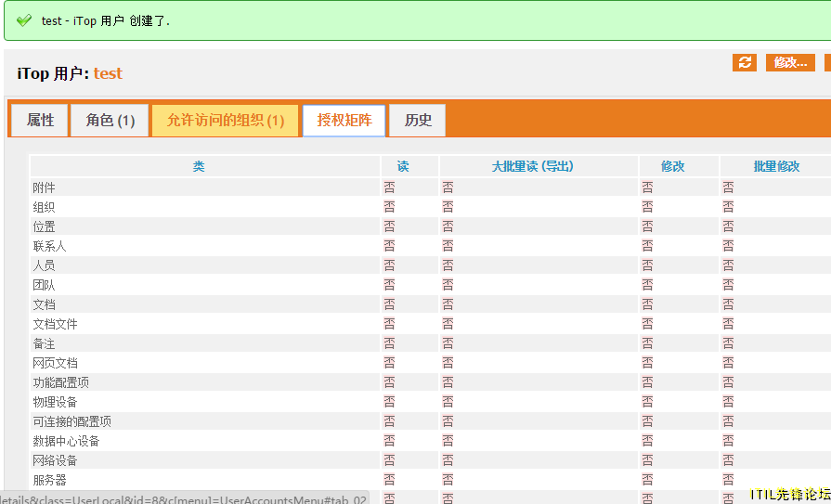This screenshot has width=831, height=504.
Task: Click 否 in 读 column for 人员
Action: [390, 265]
